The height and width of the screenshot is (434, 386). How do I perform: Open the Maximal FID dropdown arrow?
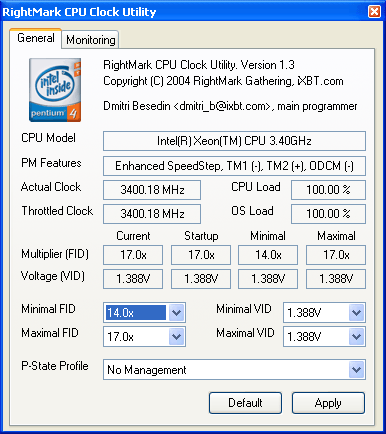(x=176, y=337)
